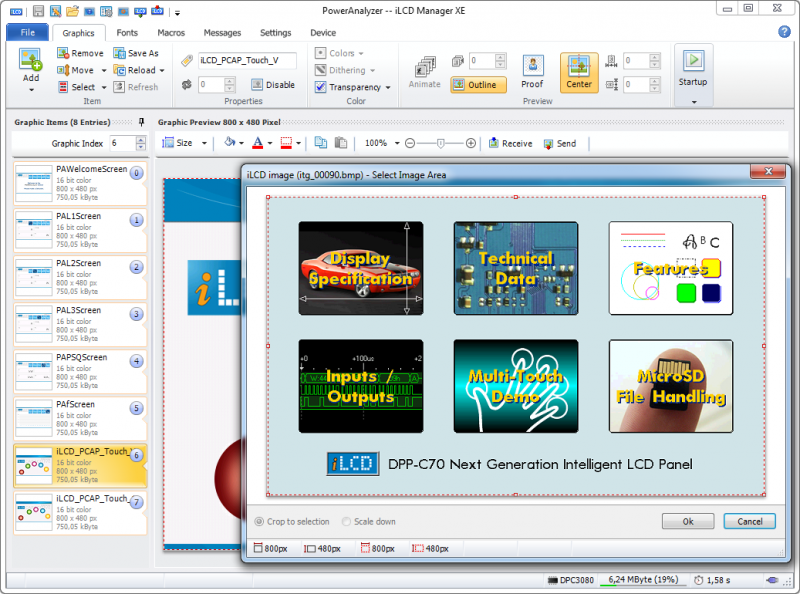Select PAL2Screen graphic item
Screen dimensions: 800x594
80,277
